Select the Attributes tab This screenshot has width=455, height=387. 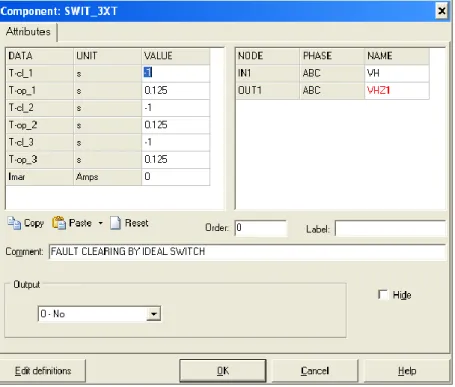(x=28, y=32)
